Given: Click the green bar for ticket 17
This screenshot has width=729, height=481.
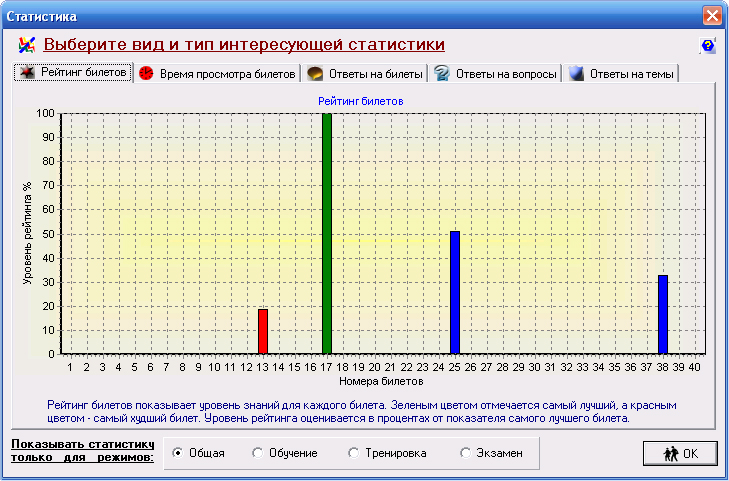Looking at the screenshot, I should 327,233.
